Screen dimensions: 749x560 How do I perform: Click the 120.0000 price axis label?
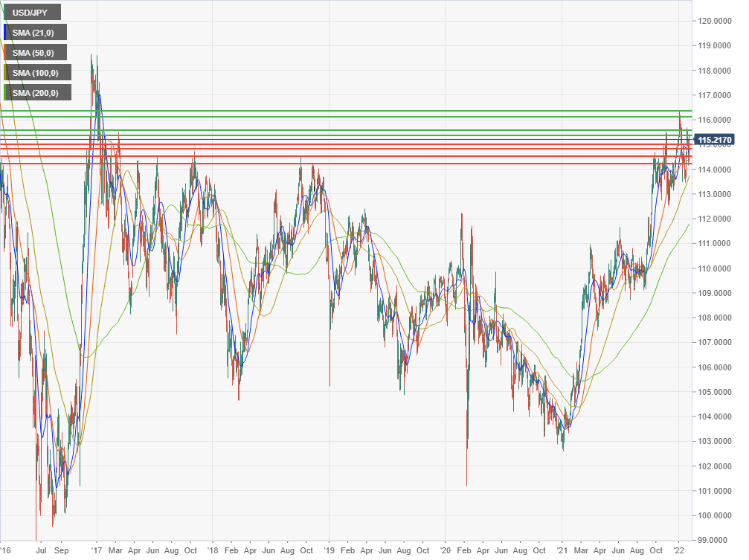[714, 21]
